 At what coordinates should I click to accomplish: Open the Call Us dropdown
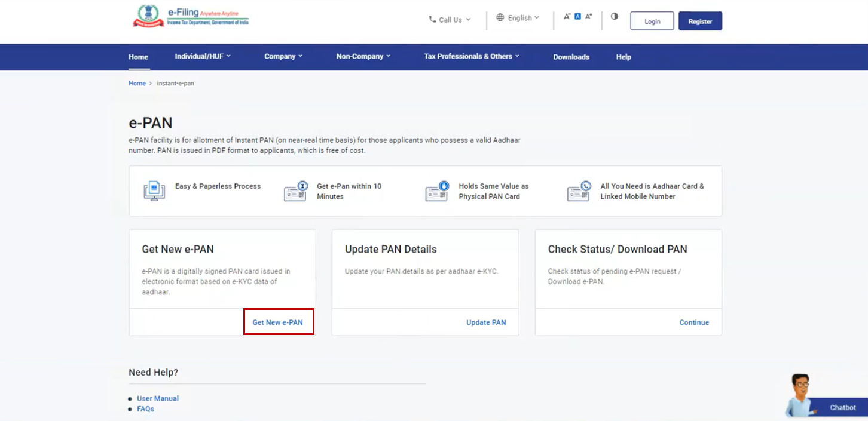pos(449,19)
